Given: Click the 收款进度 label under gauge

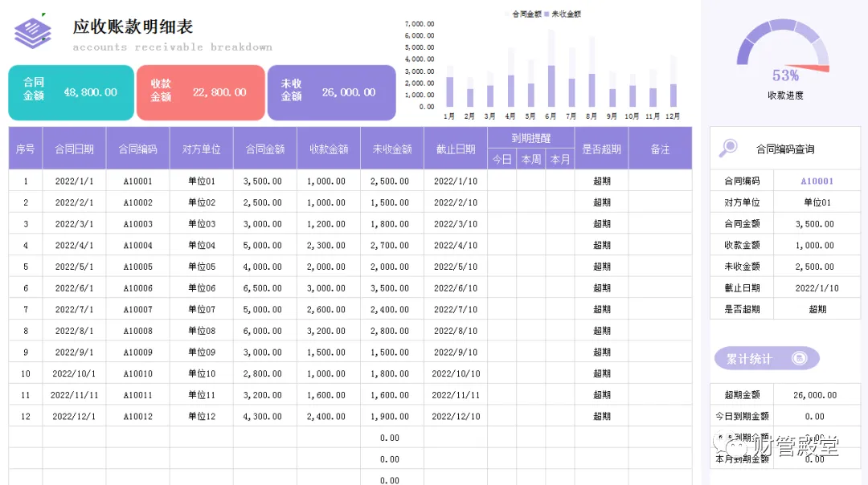Looking at the screenshot, I should tap(785, 95).
